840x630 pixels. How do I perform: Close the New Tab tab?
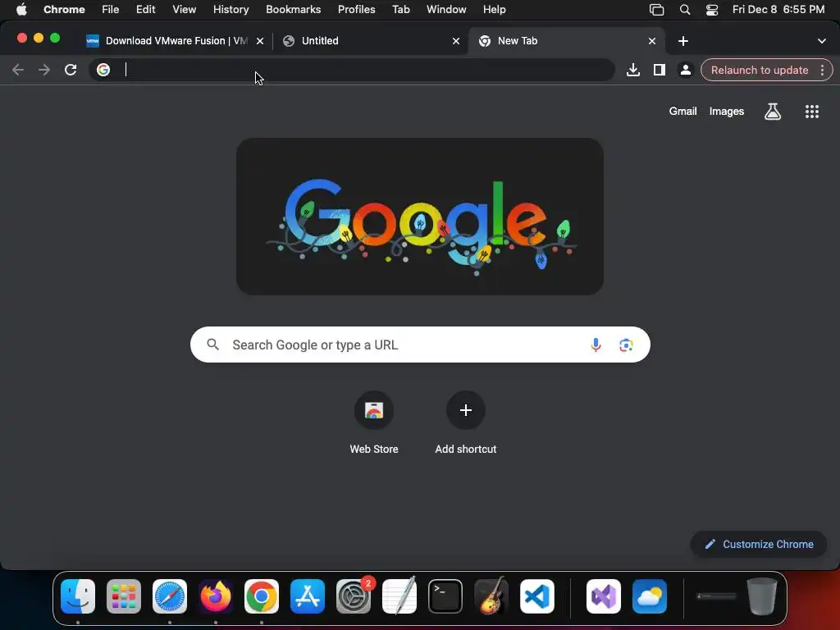[652, 41]
